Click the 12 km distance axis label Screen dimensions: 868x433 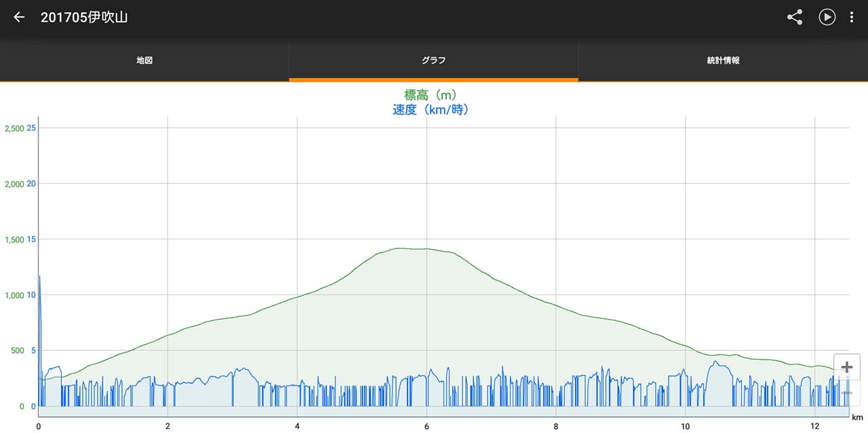(x=815, y=427)
